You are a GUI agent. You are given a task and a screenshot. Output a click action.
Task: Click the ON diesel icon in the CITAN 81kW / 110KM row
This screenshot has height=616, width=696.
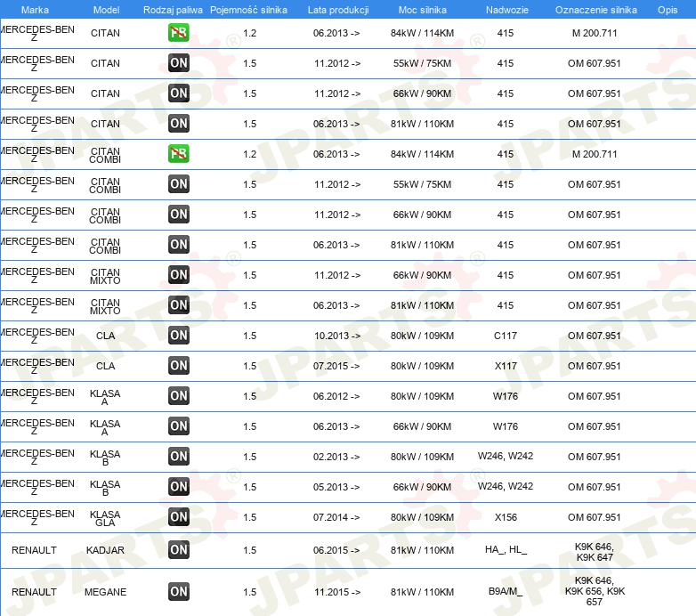tap(178, 124)
